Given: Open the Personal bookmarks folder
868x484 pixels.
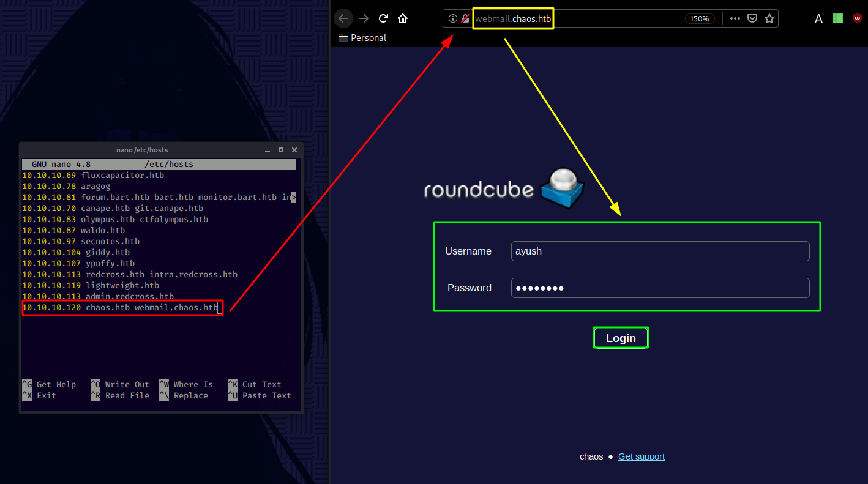Looking at the screenshot, I should (362, 38).
